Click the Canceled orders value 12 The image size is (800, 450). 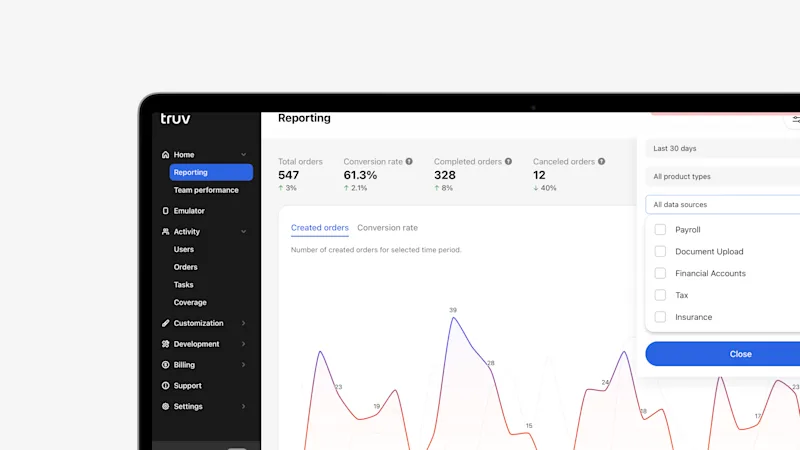[539, 175]
